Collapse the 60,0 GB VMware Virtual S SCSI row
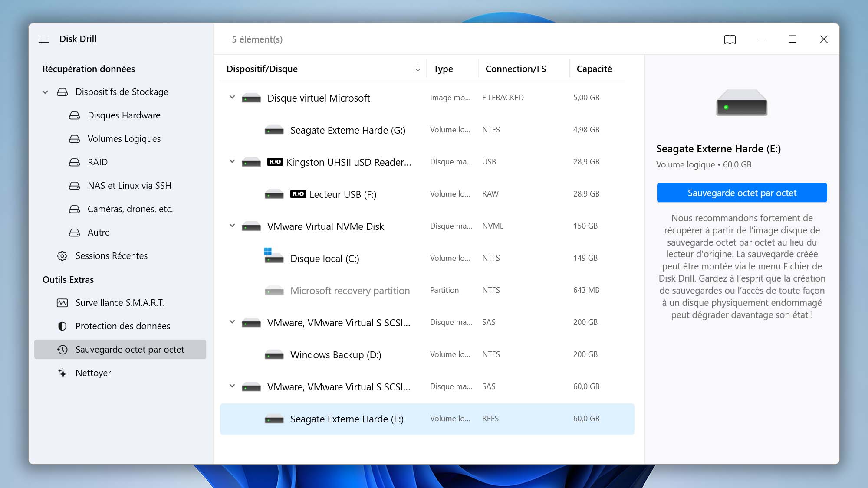 pos(232,386)
